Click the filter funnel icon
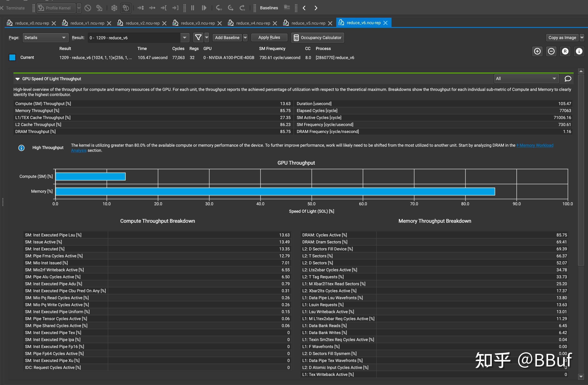Viewport: 588px width, 385px height. click(198, 38)
